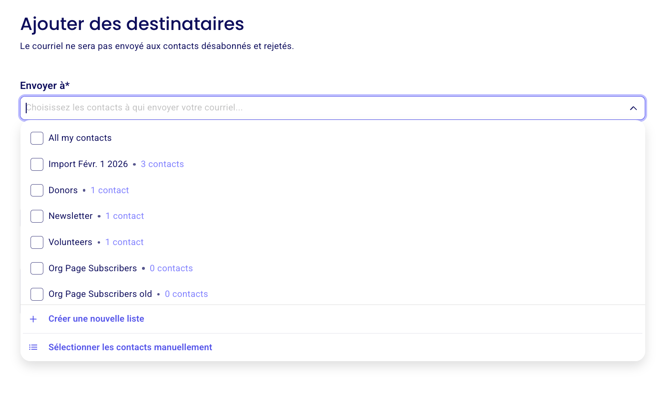Select the Newsletter list checkbox
670x413 pixels.
(37, 216)
